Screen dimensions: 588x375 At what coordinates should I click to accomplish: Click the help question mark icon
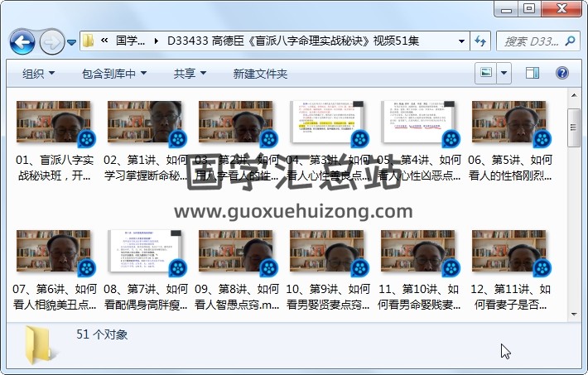[x=561, y=73]
